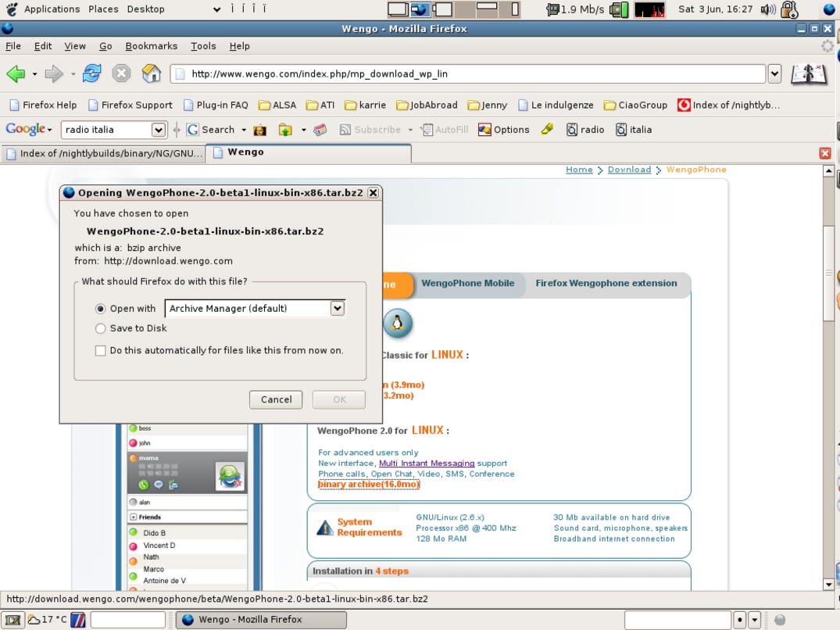Click the Stop loading icon

pos(122,73)
